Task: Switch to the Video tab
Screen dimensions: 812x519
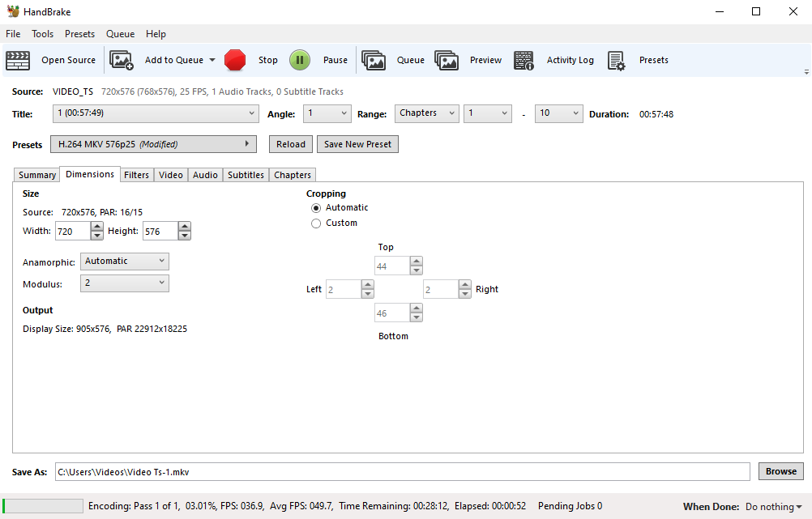Action: point(170,175)
